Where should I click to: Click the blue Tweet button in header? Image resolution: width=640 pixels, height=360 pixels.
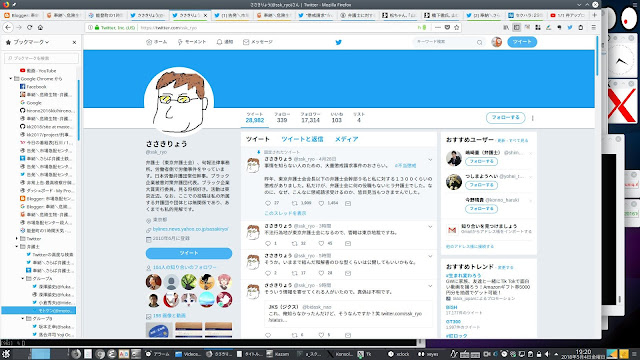pos(522,42)
